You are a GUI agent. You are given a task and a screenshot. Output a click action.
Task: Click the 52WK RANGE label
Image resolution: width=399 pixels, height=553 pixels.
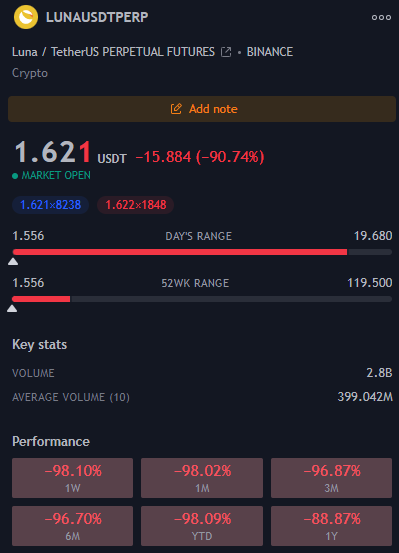195,283
